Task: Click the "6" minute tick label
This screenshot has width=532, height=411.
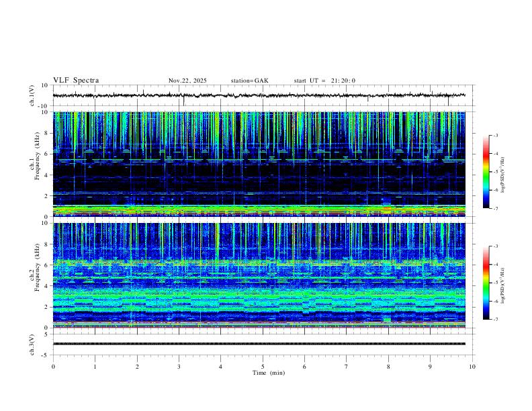Action: [x=304, y=367]
